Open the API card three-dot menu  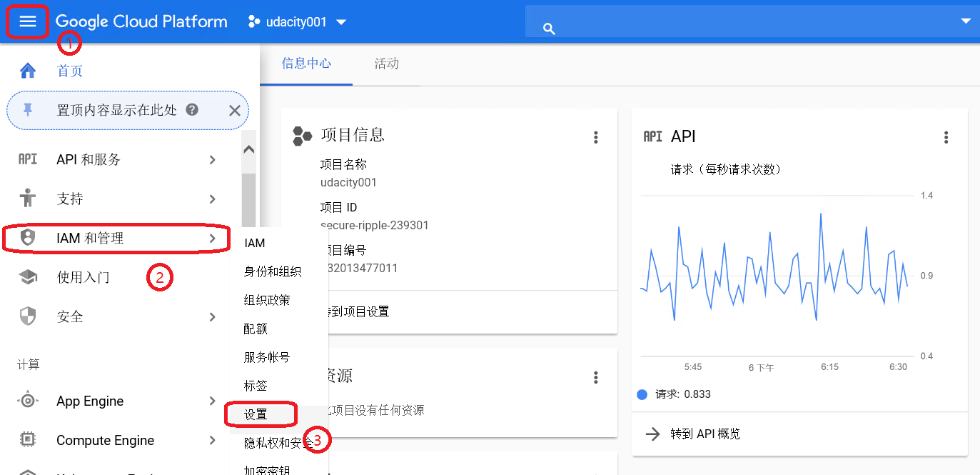click(946, 137)
